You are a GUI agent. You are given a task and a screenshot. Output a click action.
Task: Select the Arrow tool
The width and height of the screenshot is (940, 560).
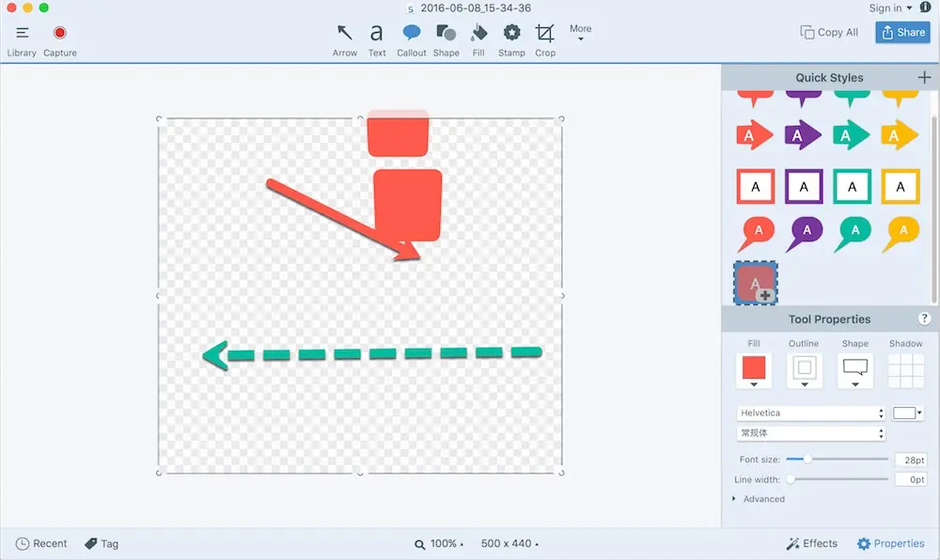point(345,40)
